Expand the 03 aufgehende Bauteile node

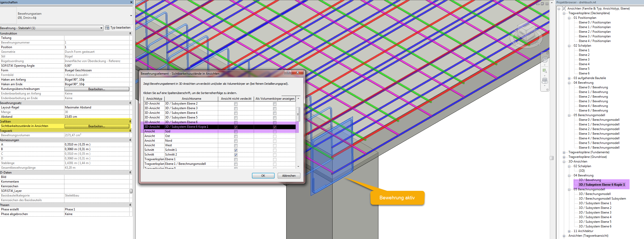pyautogui.click(x=569, y=78)
